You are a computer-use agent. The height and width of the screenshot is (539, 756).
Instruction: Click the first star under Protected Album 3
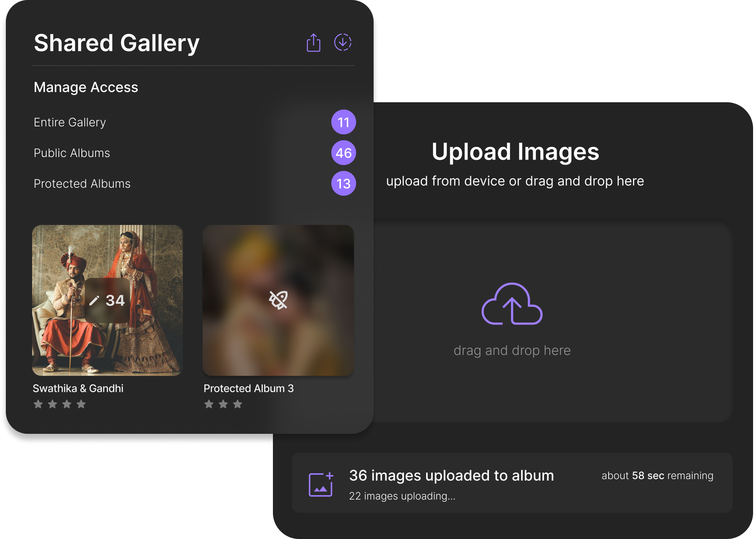click(209, 404)
